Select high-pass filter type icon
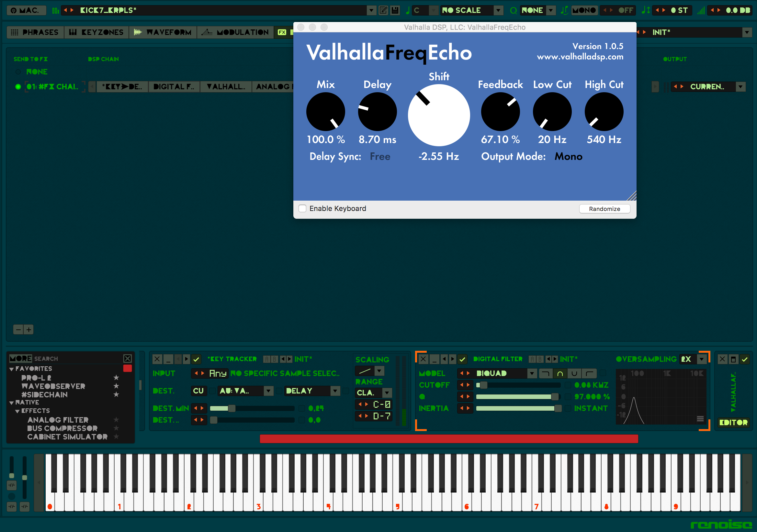Screen dimensions: 757x532 [589, 373]
